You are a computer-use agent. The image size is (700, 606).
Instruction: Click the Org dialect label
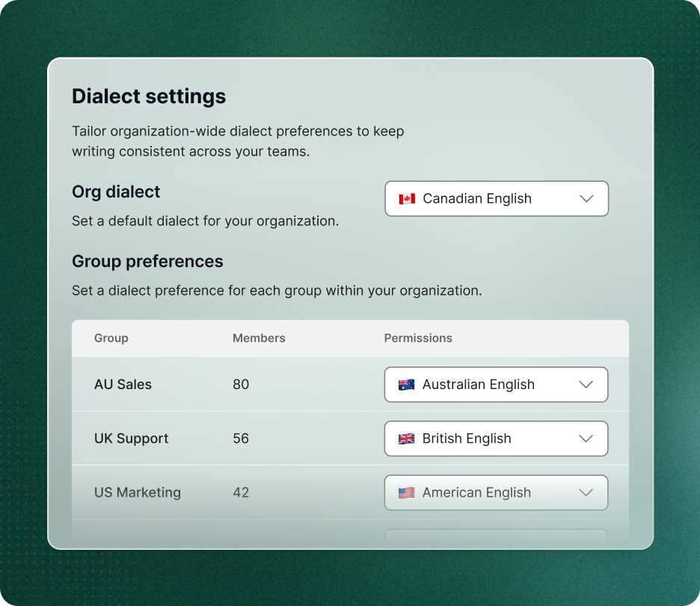[x=115, y=192]
